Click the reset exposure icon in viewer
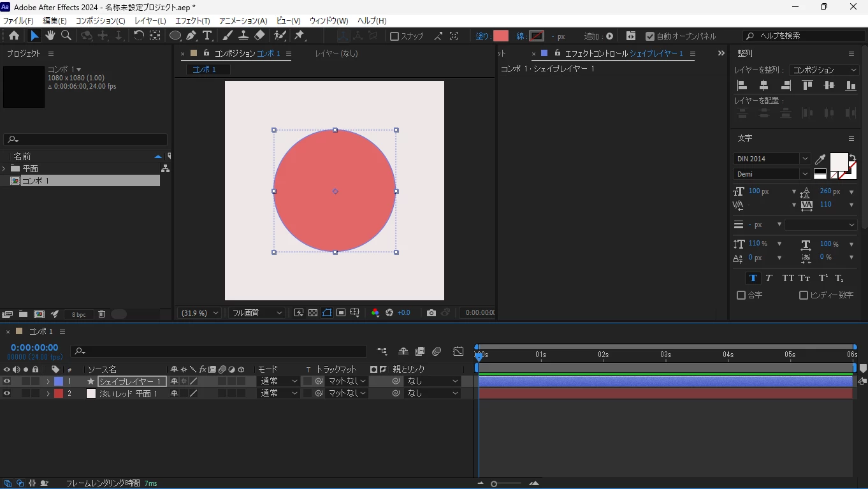 tap(389, 312)
